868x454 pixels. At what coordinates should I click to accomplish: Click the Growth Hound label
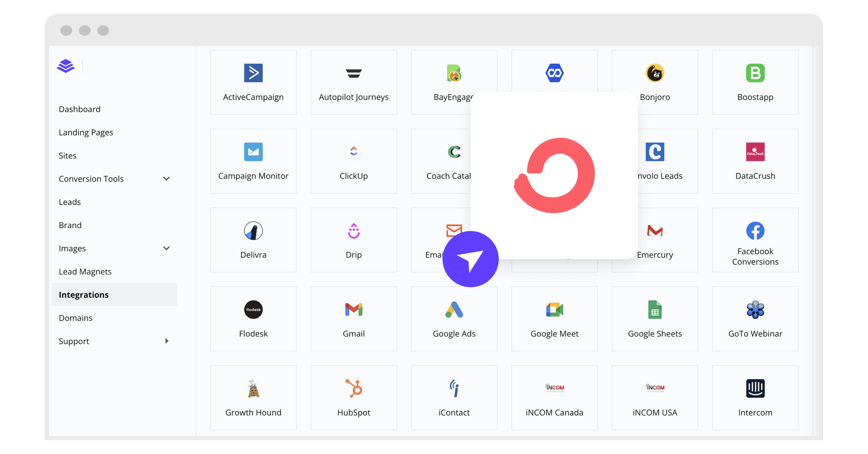tap(253, 412)
